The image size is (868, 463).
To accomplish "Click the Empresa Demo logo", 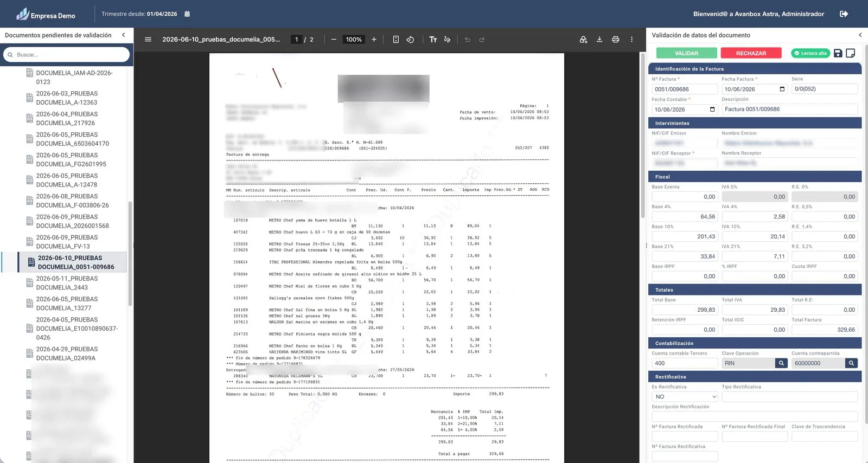I will point(46,14).
